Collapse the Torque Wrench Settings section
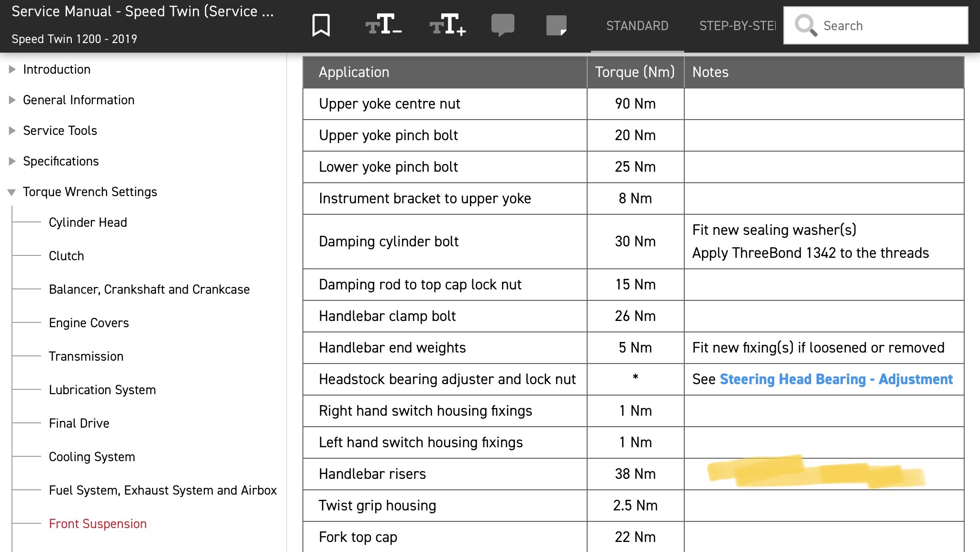This screenshot has width=980, height=552. pyautogui.click(x=12, y=192)
